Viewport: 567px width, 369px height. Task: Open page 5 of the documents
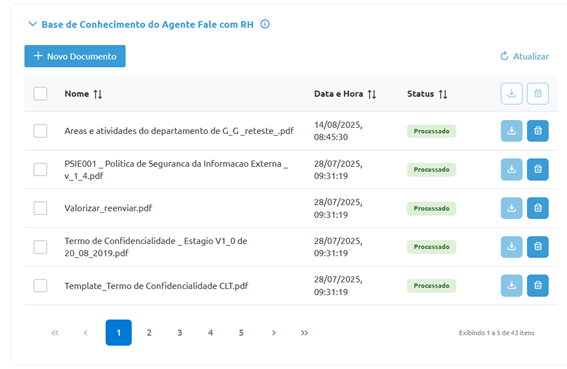[x=241, y=332]
